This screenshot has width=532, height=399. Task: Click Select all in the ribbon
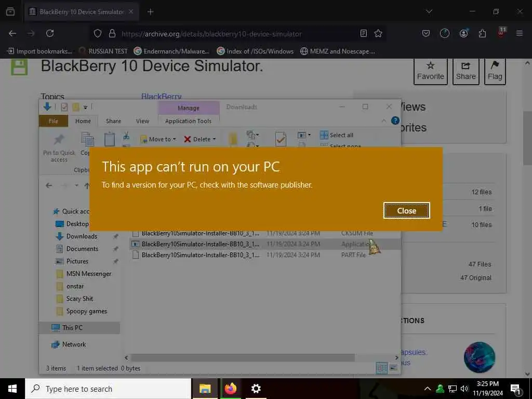(337, 135)
